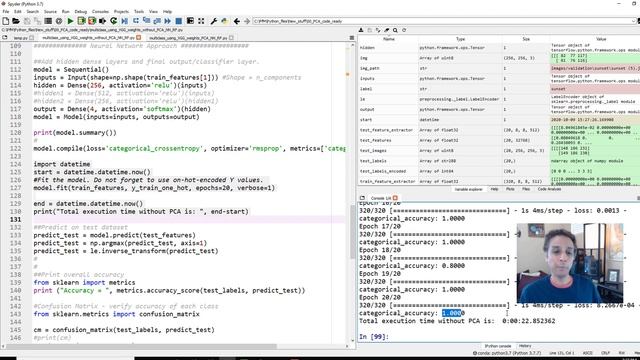Stop debugging with the blue square
This screenshot has width=640, height=360.
coord(178,21)
